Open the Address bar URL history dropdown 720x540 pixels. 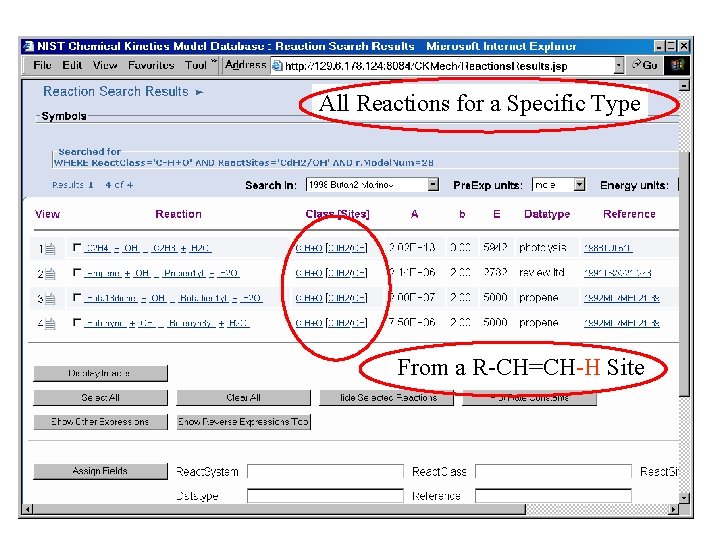click(619, 66)
